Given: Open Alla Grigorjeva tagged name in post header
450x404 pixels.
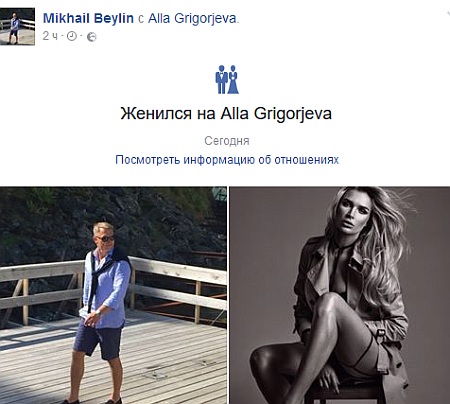Looking at the screenshot, I should tap(193, 19).
